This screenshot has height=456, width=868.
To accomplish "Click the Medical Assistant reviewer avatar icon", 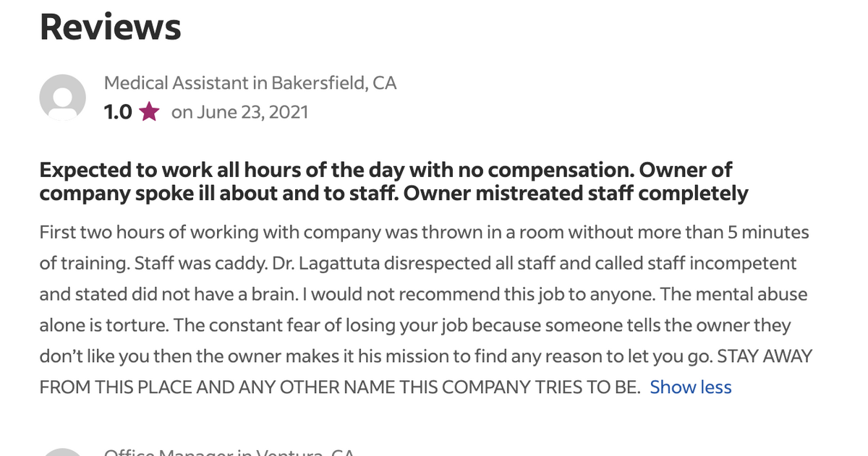I will [x=62, y=98].
